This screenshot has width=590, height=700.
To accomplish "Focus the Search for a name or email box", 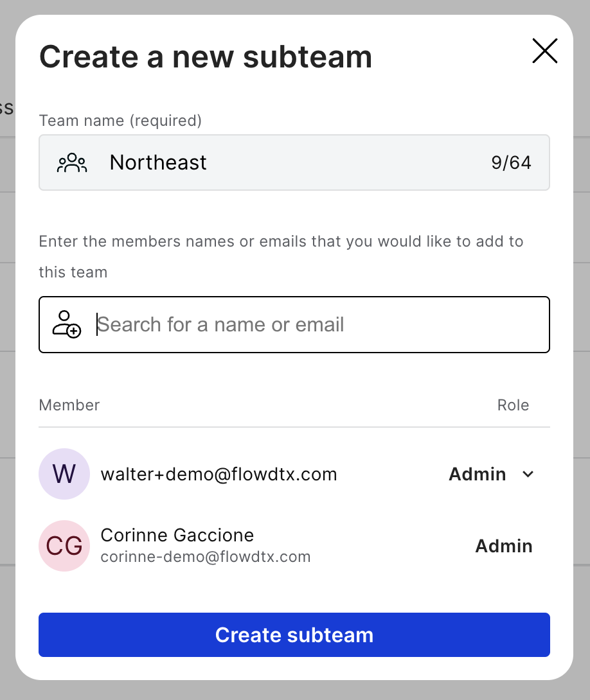I will (x=294, y=324).
